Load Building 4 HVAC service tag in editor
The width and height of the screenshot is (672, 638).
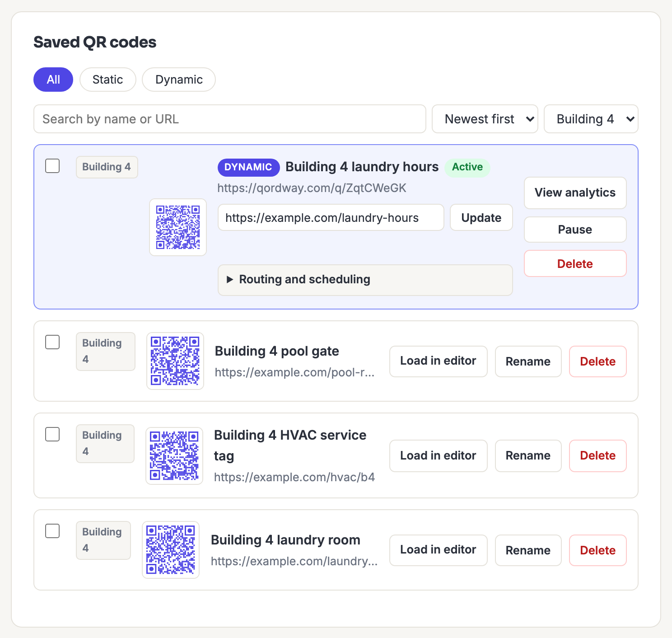pos(438,455)
